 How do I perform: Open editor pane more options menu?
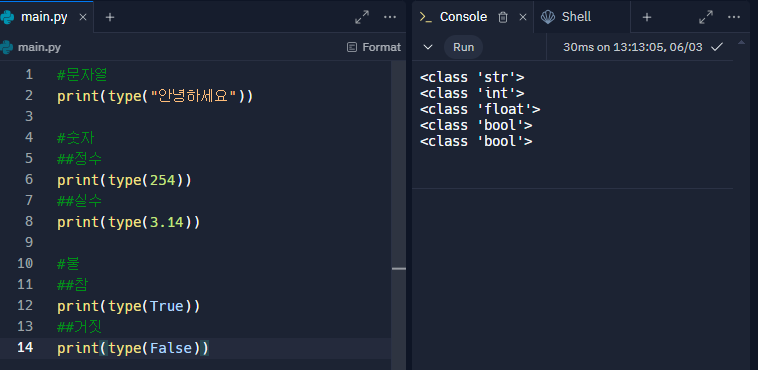pos(390,17)
